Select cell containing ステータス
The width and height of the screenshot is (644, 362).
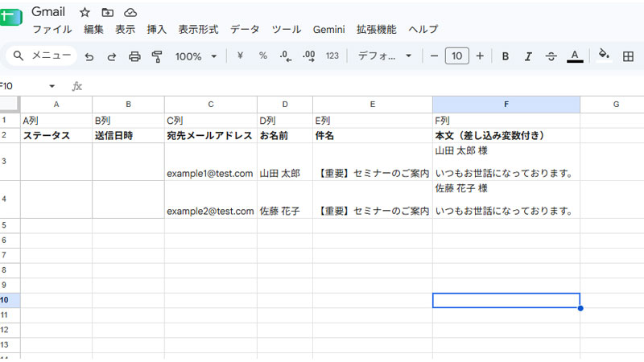pyautogui.click(x=56, y=135)
